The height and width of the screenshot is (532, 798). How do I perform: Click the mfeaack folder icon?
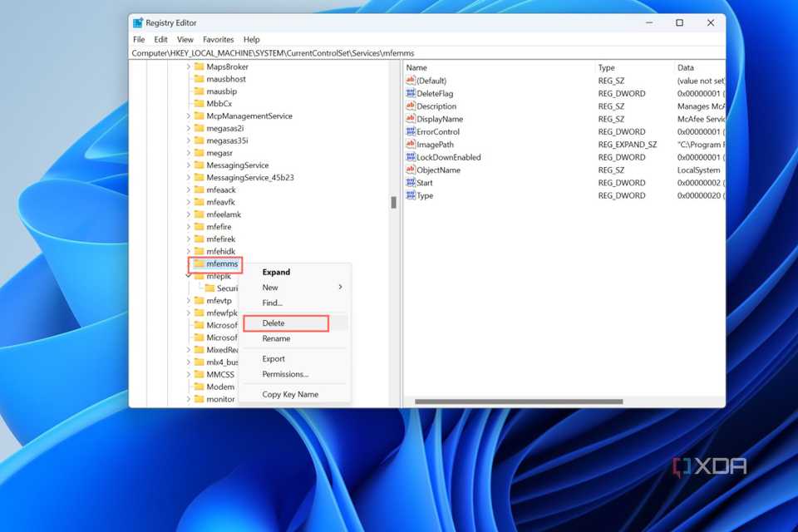coord(199,190)
